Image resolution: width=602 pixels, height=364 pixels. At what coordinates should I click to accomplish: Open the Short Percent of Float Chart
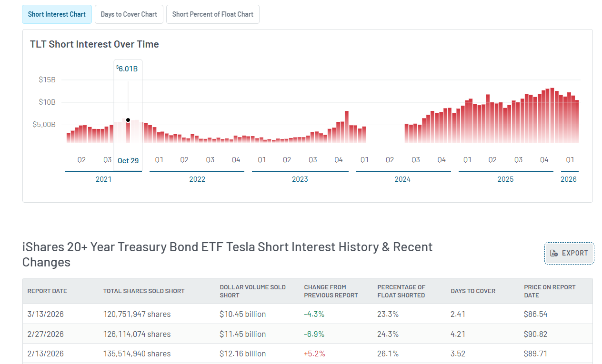pos(212,14)
